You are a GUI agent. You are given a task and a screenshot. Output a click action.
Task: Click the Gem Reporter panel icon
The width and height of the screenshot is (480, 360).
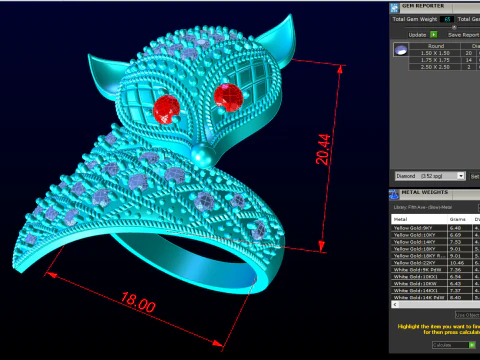click(395, 7)
